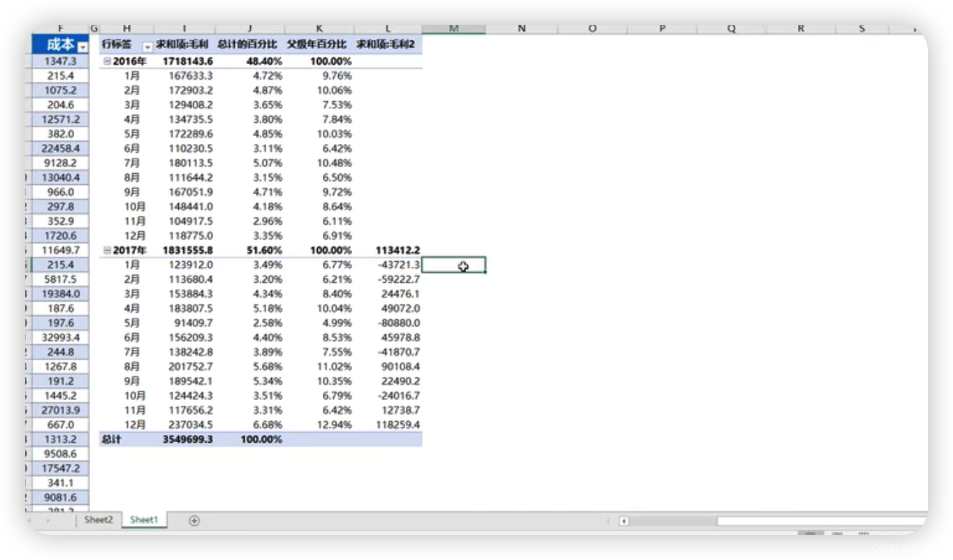Select column Q header
This screenshot has width=953, height=560.
tap(732, 29)
